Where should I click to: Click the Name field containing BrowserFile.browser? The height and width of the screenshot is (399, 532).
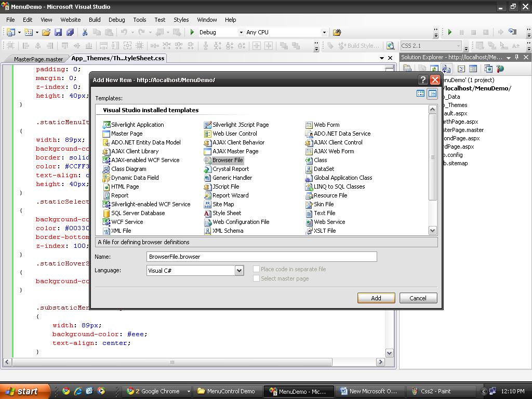(x=262, y=257)
